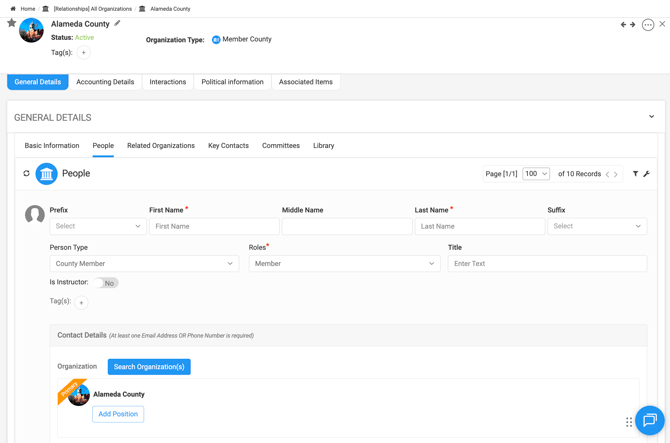Add a tag to the organization header
This screenshot has width=670, height=443.
click(84, 53)
